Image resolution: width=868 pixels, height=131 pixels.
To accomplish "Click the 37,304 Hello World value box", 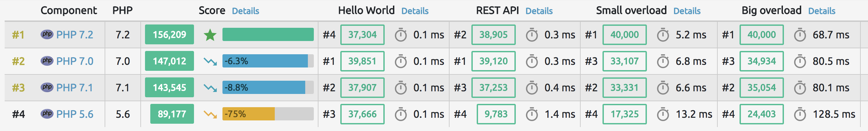I will (362, 35).
